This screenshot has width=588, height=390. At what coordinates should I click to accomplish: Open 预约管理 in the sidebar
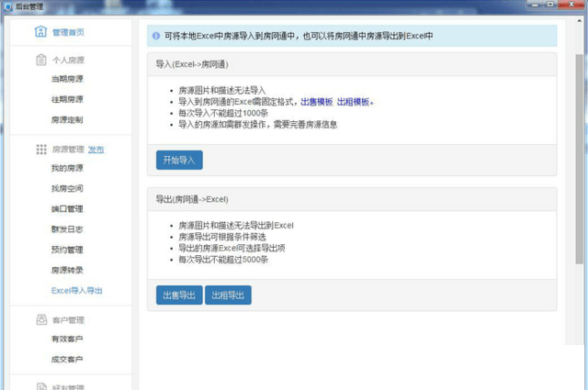click(67, 250)
